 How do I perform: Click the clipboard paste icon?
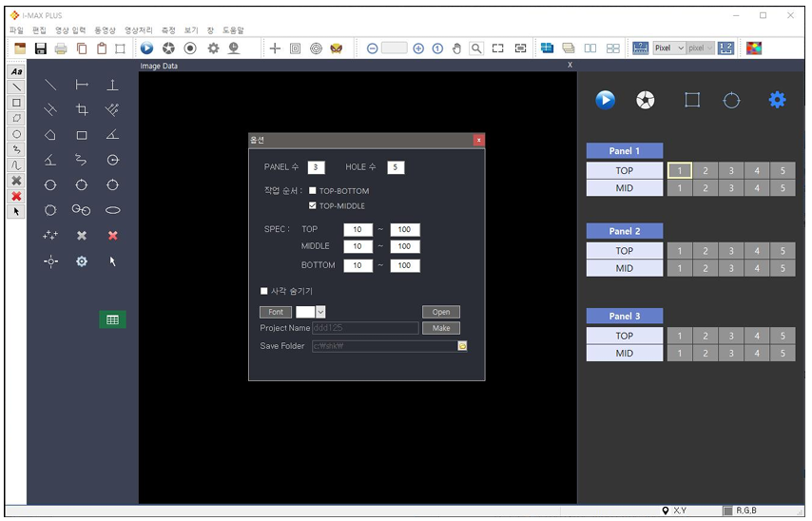(102, 48)
